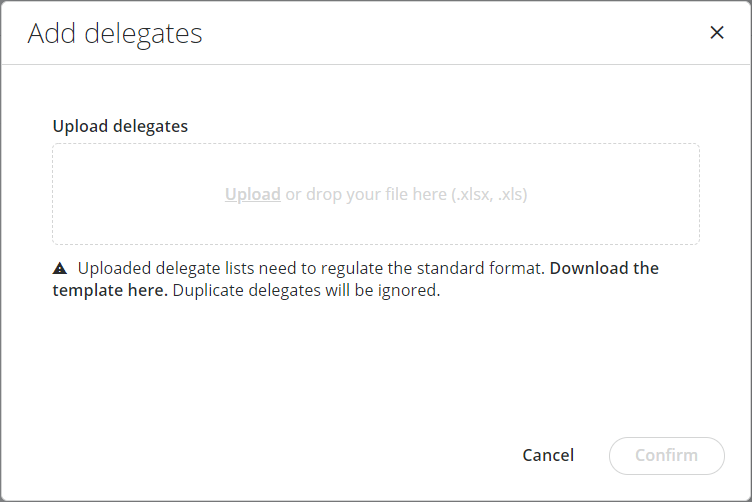Click the Upload delegates field label
The width and height of the screenshot is (752, 502).
120,126
